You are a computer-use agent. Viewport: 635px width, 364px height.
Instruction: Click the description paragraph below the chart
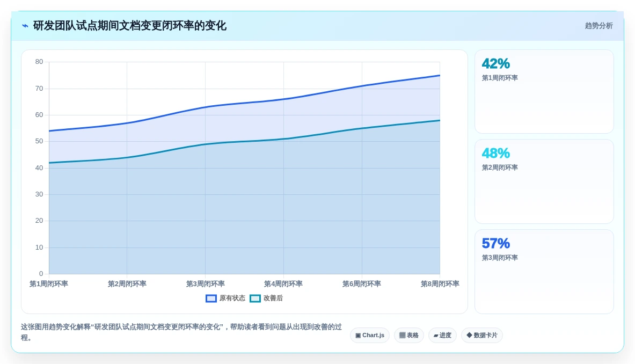181,332
